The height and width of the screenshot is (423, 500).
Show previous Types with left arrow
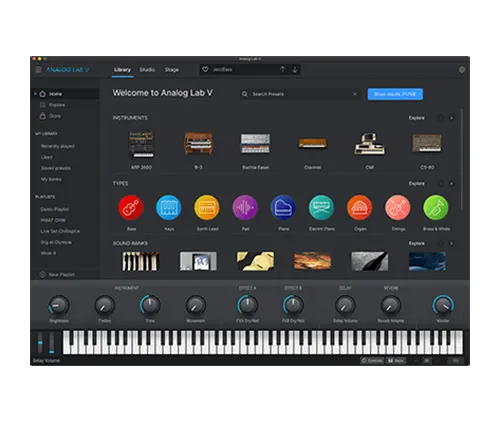[441, 184]
